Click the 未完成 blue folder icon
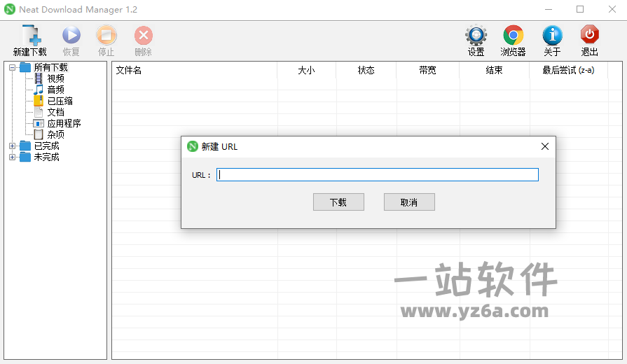 click(x=25, y=157)
